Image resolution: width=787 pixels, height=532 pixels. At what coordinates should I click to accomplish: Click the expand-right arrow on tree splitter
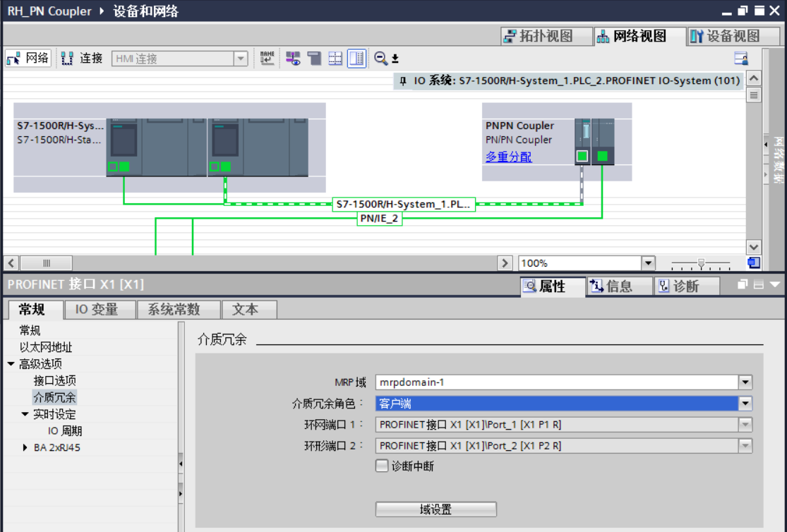tap(181, 494)
